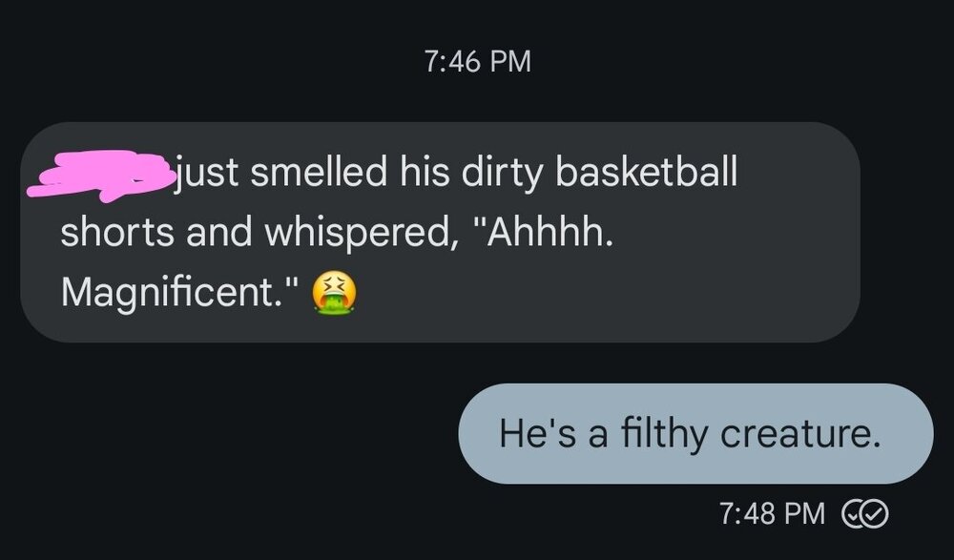This screenshot has width=954, height=560.
Task: Tap the 7:48 PM sent time
Action: 772,513
